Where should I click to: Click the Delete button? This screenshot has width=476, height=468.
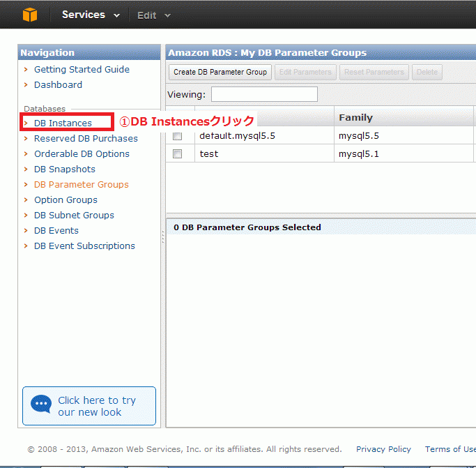pos(427,72)
